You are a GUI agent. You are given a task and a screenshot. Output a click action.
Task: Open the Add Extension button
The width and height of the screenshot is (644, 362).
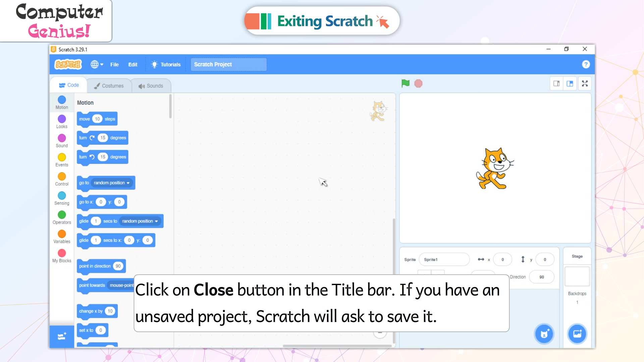(x=62, y=336)
